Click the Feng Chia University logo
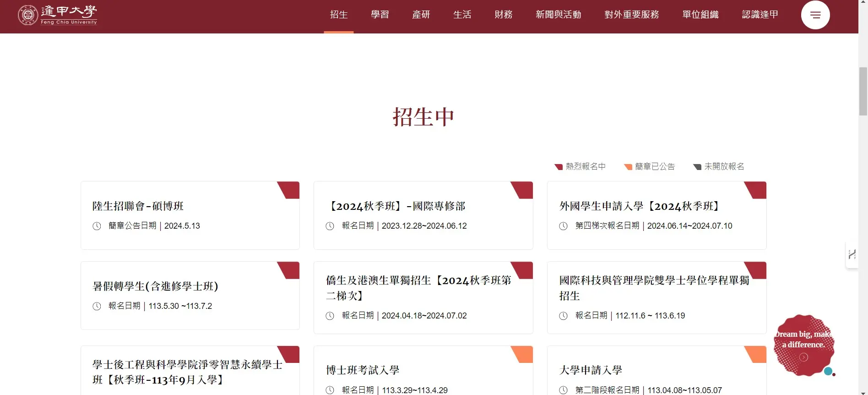Viewport: 868px width, 395px height. point(57,15)
